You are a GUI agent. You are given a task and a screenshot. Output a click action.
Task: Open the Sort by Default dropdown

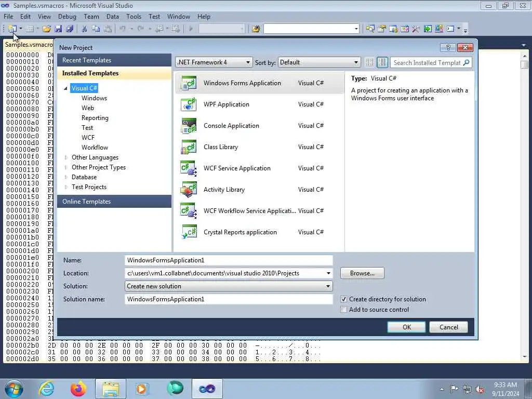click(x=319, y=62)
